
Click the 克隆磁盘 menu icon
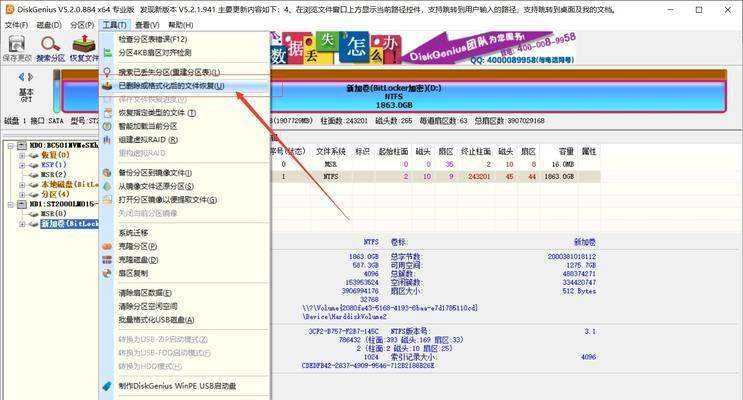click(108, 260)
